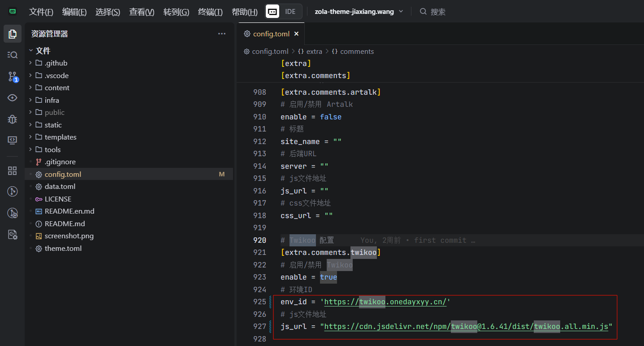The image size is (644, 346).
Task: Open the Source Control view icon
Action: point(13,77)
